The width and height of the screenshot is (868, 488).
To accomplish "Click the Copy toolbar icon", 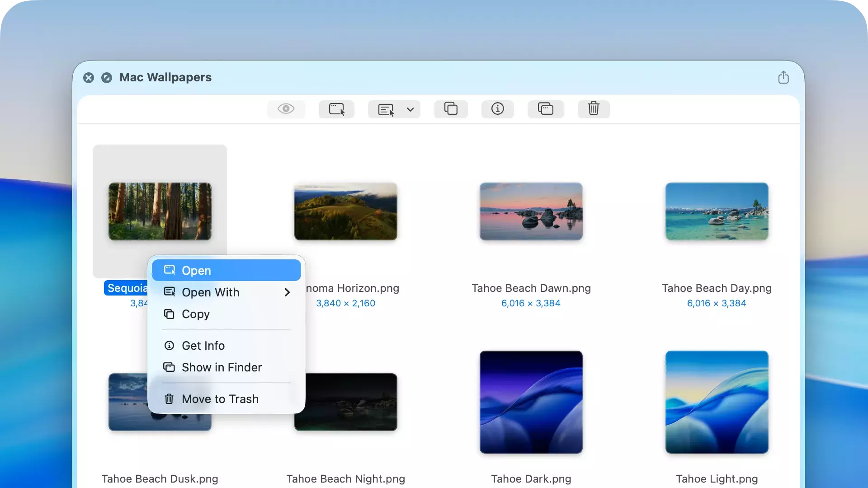I will 451,109.
